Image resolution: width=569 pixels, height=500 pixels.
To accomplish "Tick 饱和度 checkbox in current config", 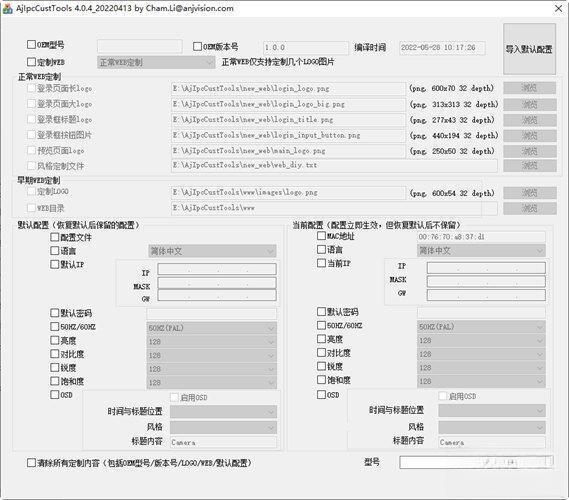I will (321, 380).
